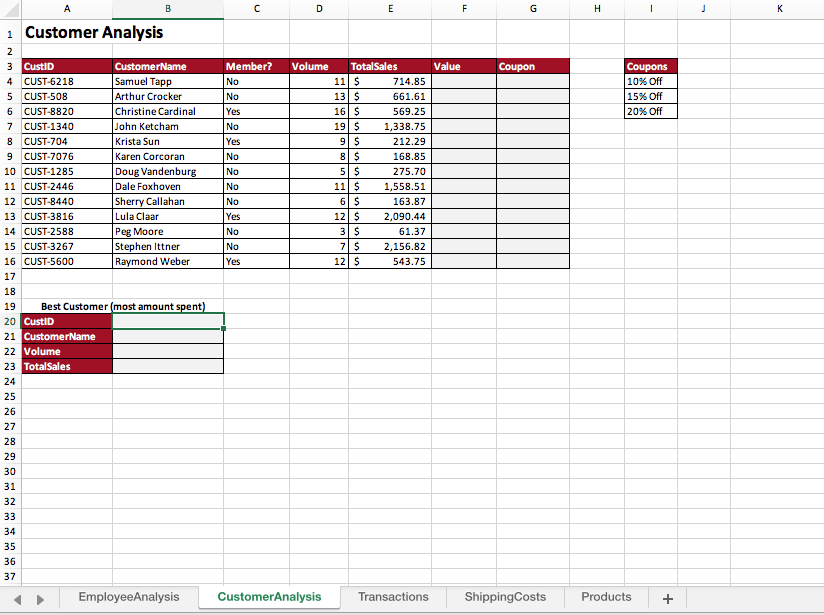Select total sales cell 61.37
Screen dimensions: 824x615
click(x=390, y=231)
